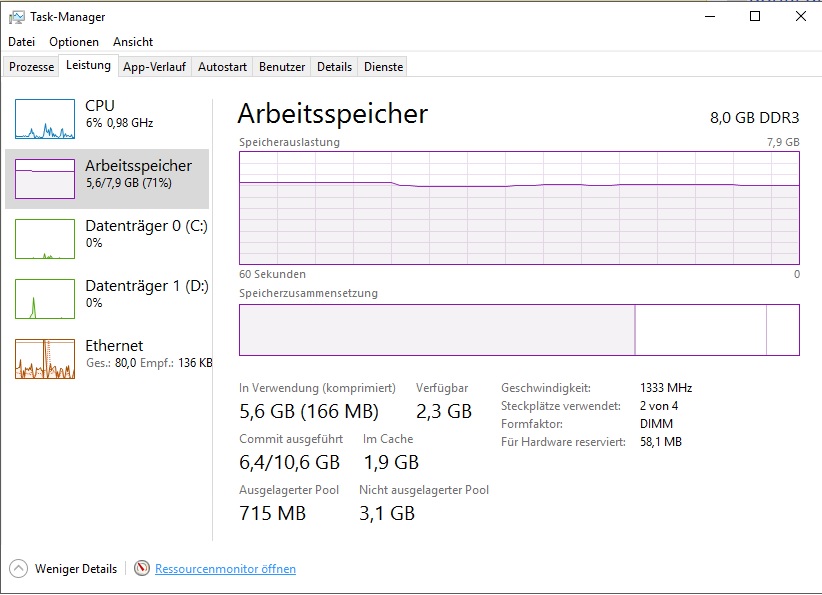Screen dimensions: 822x595
Task: Switch to the App-Verlauf tab
Action: click(x=155, y=67)
